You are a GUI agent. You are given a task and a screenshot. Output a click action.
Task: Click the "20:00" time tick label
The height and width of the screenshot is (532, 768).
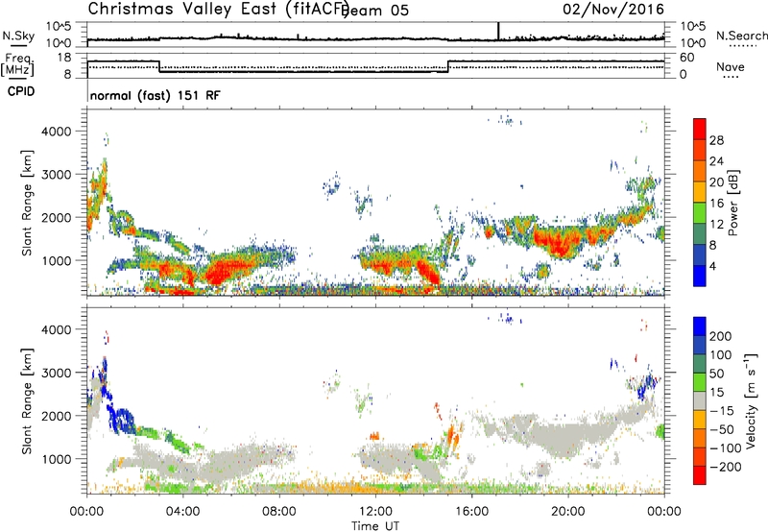point(568,512)
